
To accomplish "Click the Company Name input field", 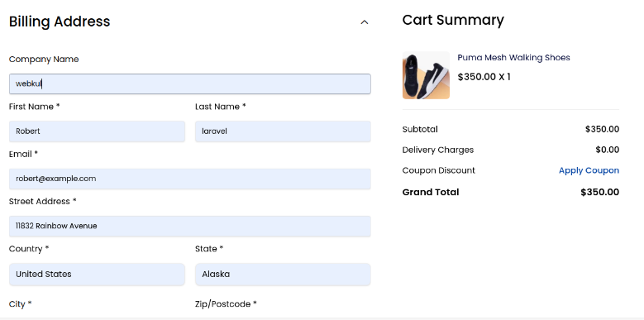I will point(190,84).
